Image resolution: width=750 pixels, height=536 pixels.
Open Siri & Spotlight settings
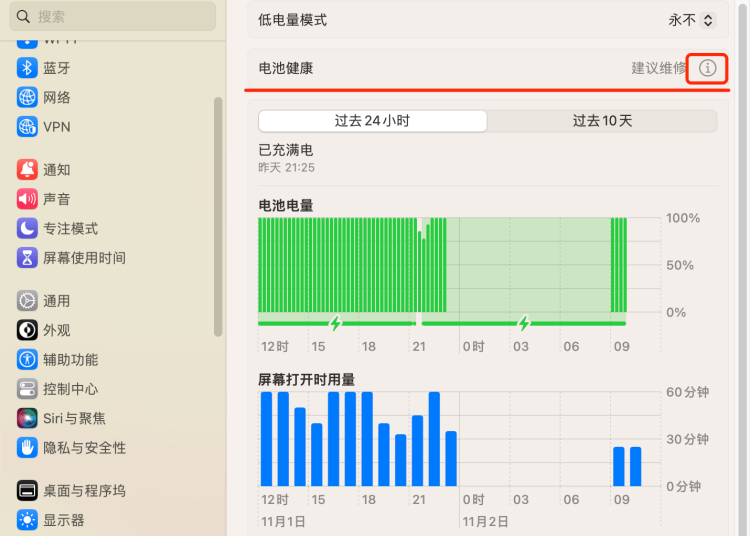(73, 418)
